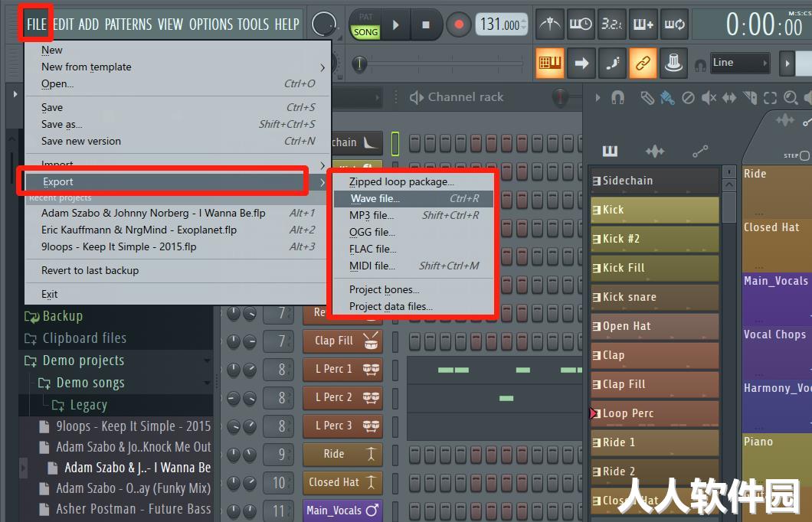The image size is (812, 522).
Task: Open the EDIT menu
Action: [63, 24]
